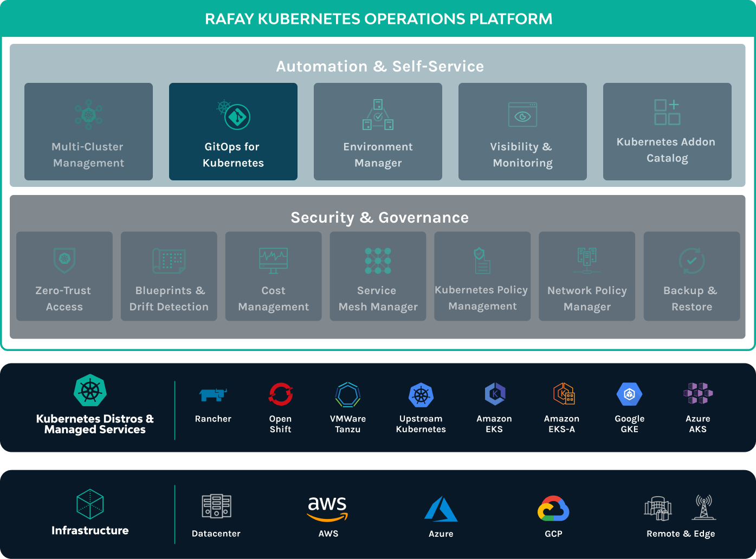The image size is (756, 559).
Task: Click the Datacenter servers icon
Action: [x=216, y=506]
